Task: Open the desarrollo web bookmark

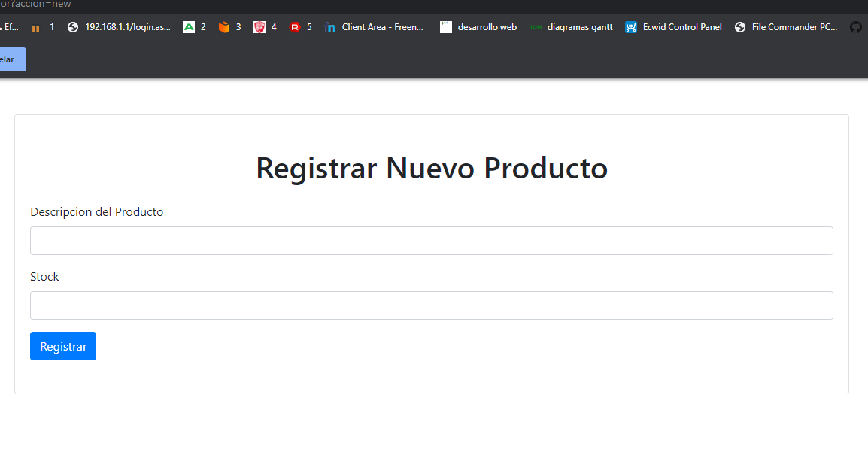Action: [487, 26]
